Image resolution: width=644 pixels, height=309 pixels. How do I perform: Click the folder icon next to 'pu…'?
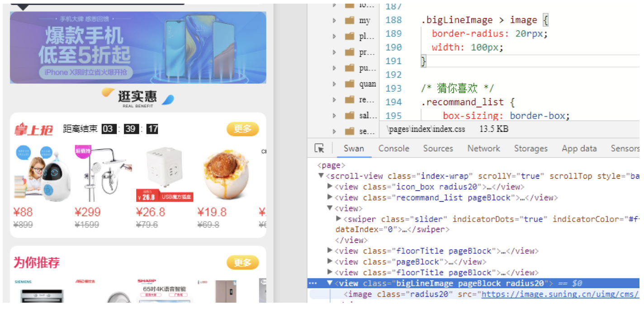click(349, 68)
